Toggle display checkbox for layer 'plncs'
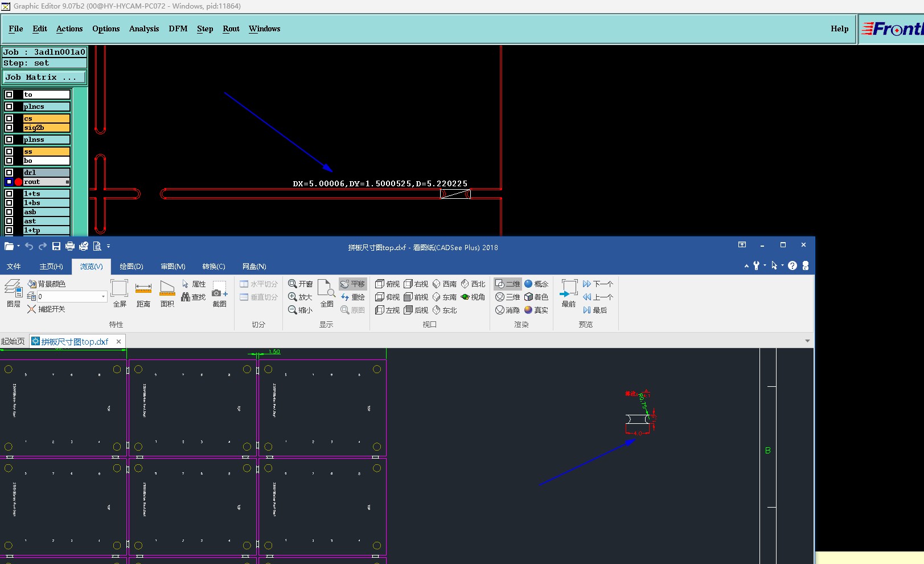This screenshot has width=924, height=564. coord(9,107)
